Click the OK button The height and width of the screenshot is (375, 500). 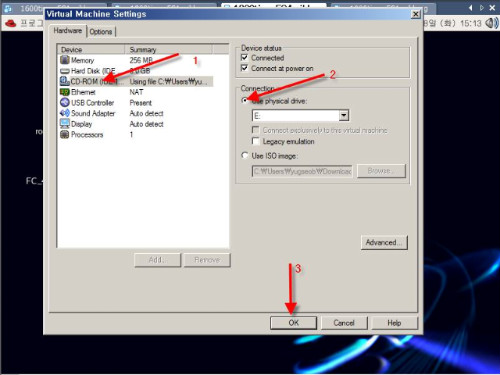tap(293, 323)
